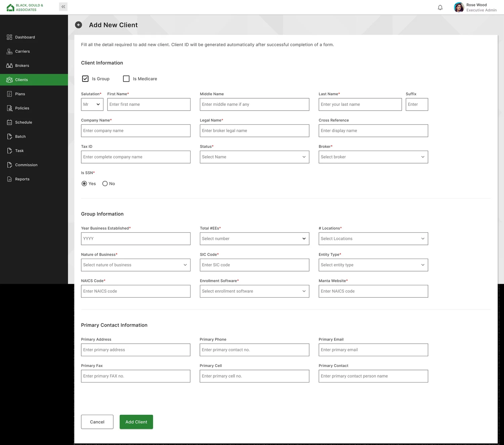This screenshot has width=504, height=445.
Task: Select Yes for Is SSN
Action: [84, 184]
